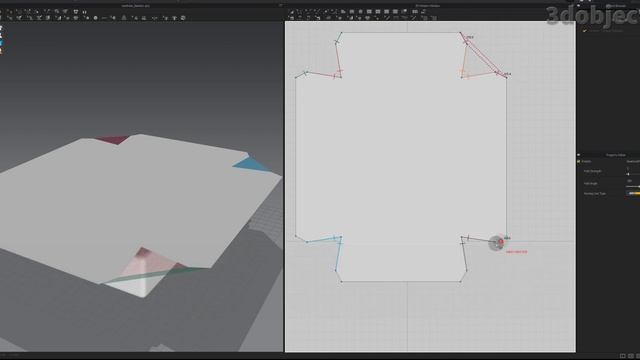Click the dark red folded corner in 3D view
Screen dimensions: 640x360
click(x=113, y=140)
